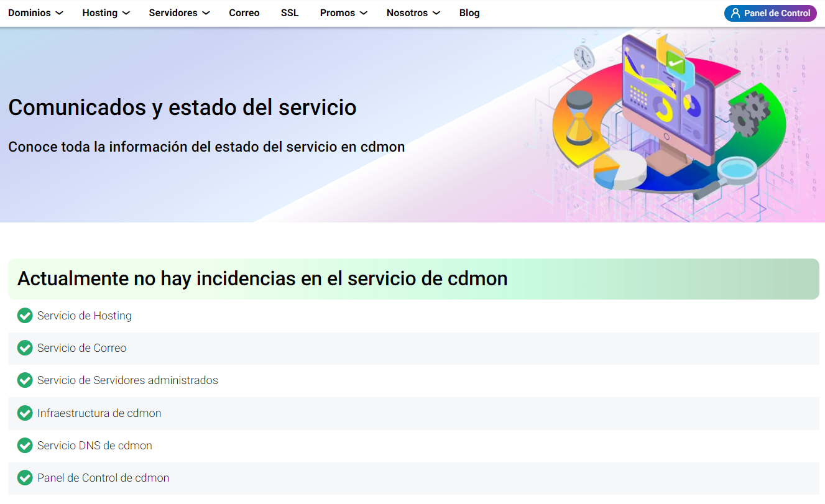Screen dimensions: 825x504
Task: Click the 'Servicio DNS de cdmon' text
Action: click(94, 446)
